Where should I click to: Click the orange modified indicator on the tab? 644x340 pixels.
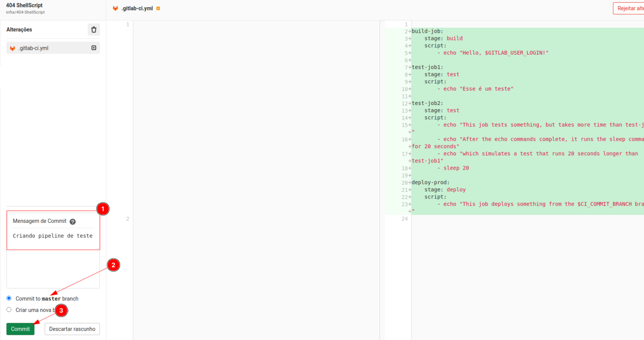[x=158, y=8]
